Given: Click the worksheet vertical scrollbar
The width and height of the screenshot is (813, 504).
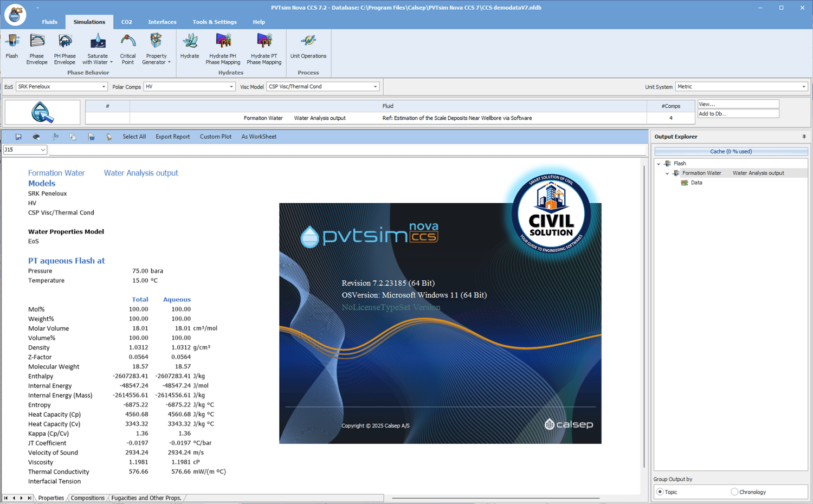Looking at the screenshot, I should [x=644, y=316].
